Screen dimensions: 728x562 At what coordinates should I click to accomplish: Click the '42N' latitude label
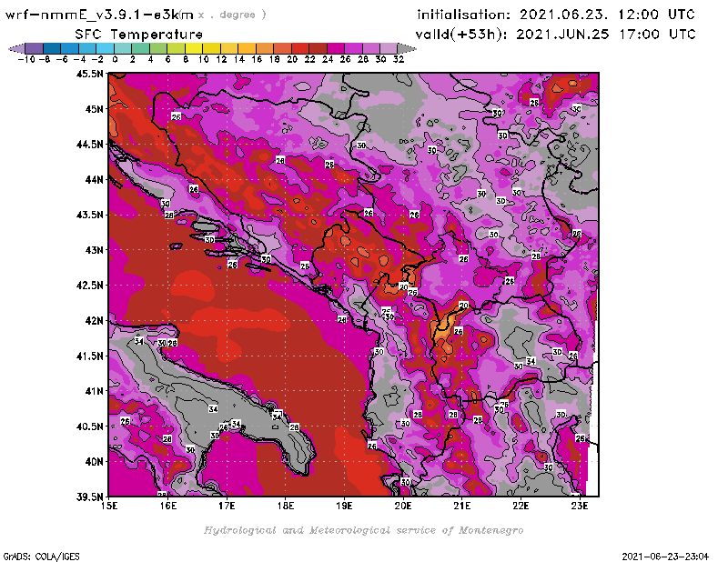[94, 321]
